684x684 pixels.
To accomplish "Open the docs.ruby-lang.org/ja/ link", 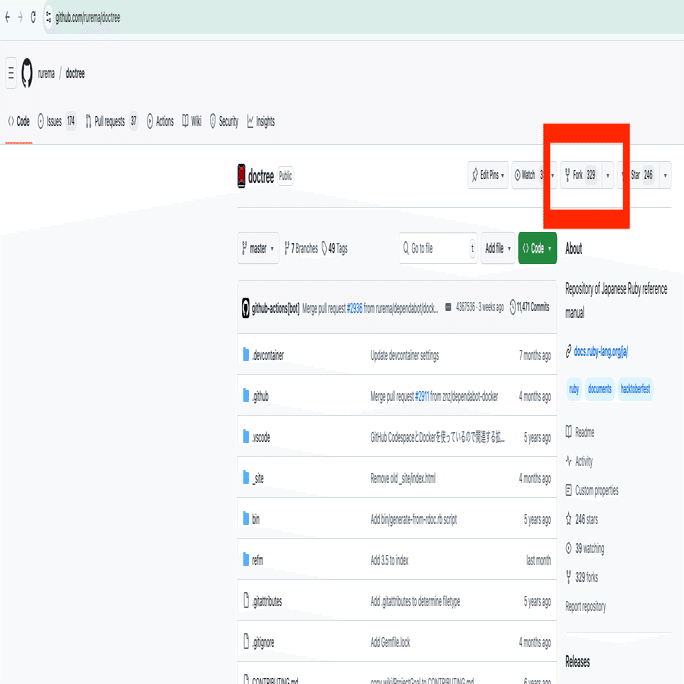I will 601,351.
